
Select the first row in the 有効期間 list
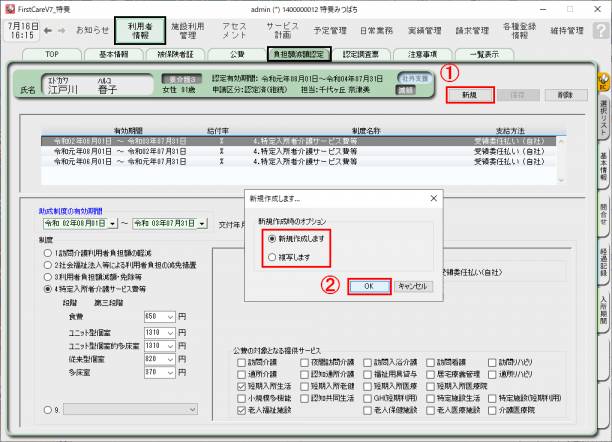coord(300,141)
